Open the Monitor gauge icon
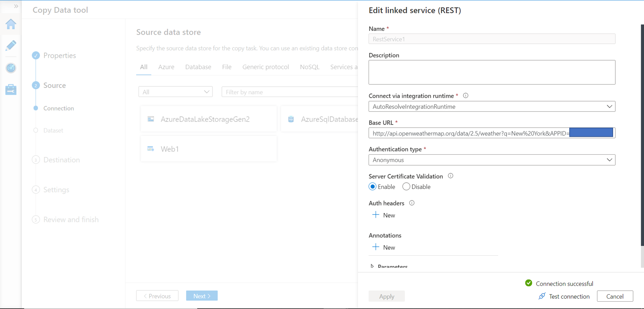 [11, 68]
